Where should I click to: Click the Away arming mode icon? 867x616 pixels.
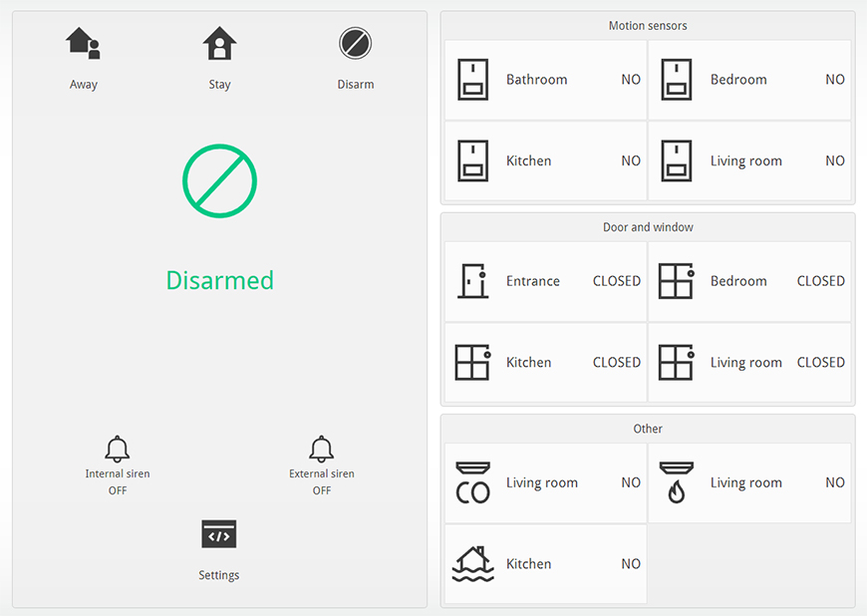tap(83, 44)
